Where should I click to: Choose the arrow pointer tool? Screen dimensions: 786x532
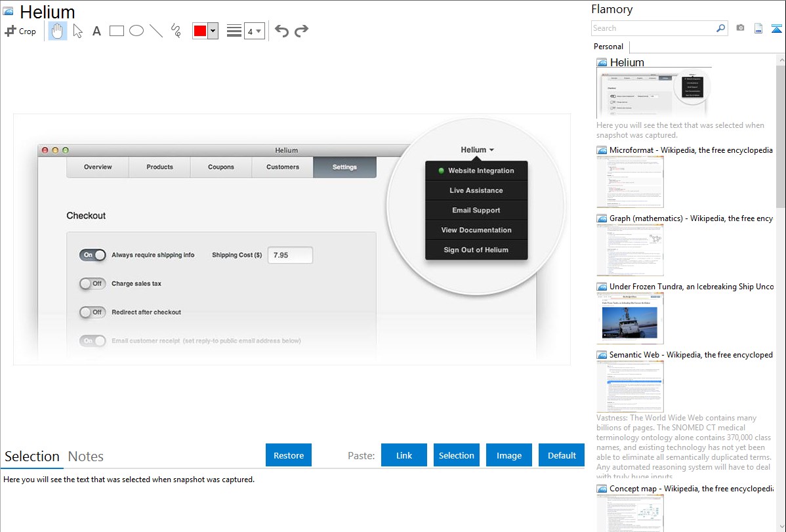[77, 31]
